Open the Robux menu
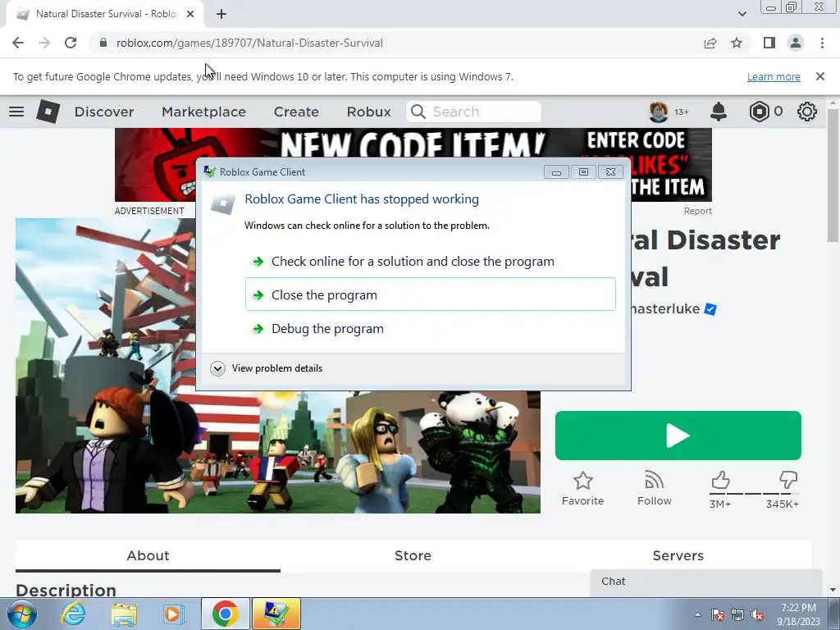Viewport: 840px width, 630px height. (368, 112)
